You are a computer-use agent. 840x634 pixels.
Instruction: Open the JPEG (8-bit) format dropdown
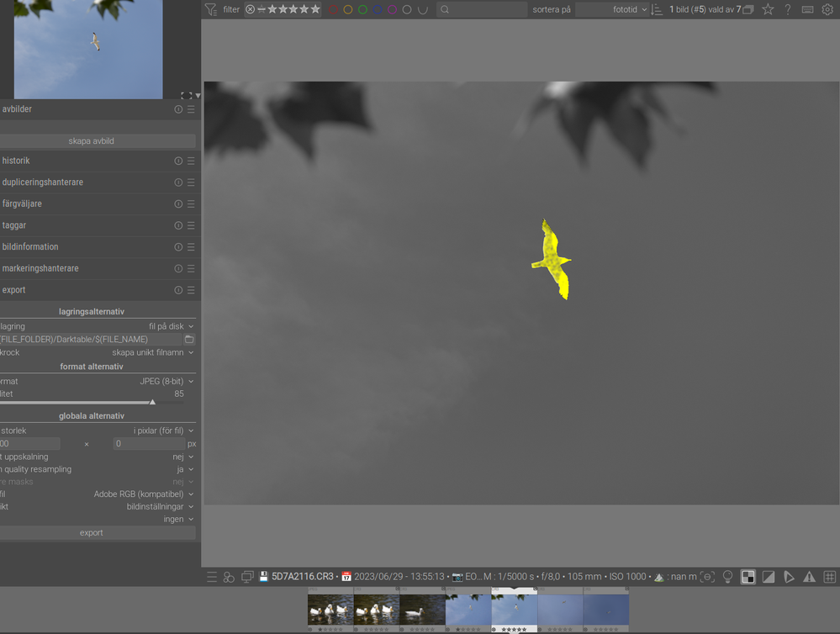click(x=166, y=381)
